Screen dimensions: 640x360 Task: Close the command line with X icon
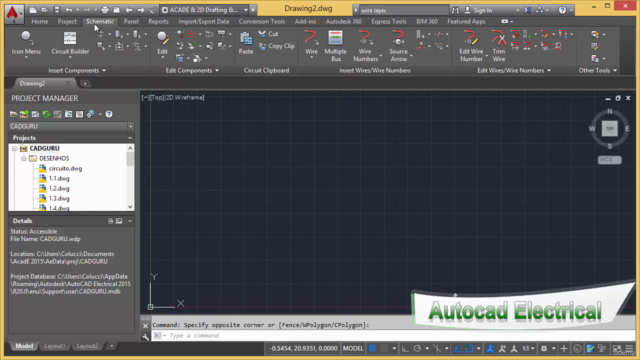pos(145,326)
